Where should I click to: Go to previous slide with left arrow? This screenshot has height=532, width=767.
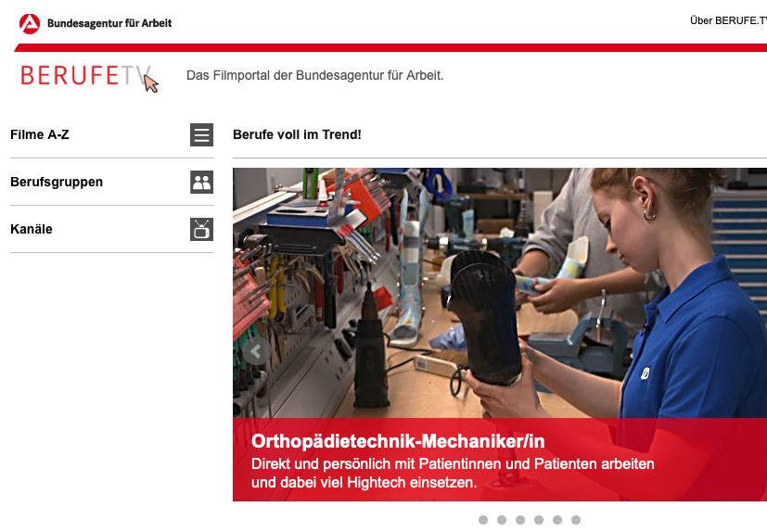(255, 350)
